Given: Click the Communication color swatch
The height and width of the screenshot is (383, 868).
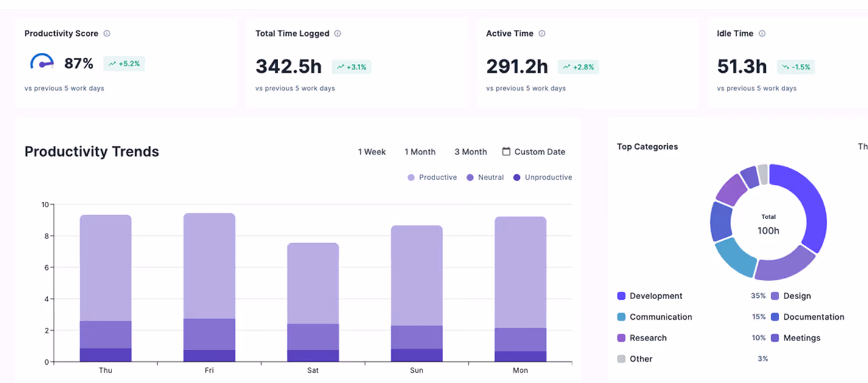Looking at the screenshot, I should pyautogui.click(x=621, y=317).
